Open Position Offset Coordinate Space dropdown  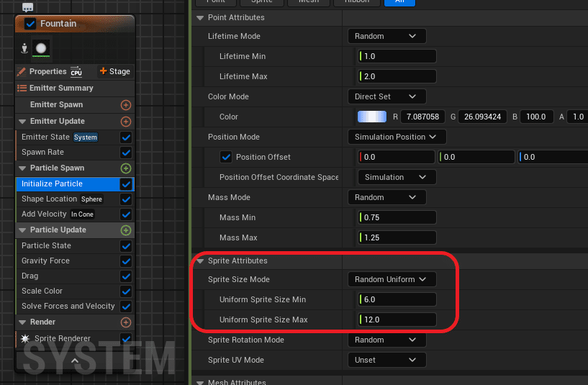tap(397, 177)
